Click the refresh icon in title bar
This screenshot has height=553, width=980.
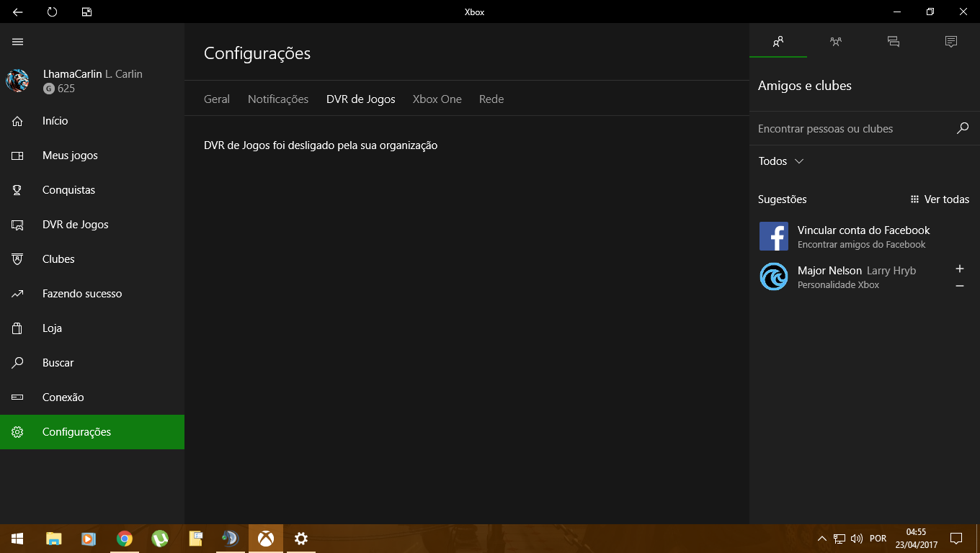tap(52, 12)
